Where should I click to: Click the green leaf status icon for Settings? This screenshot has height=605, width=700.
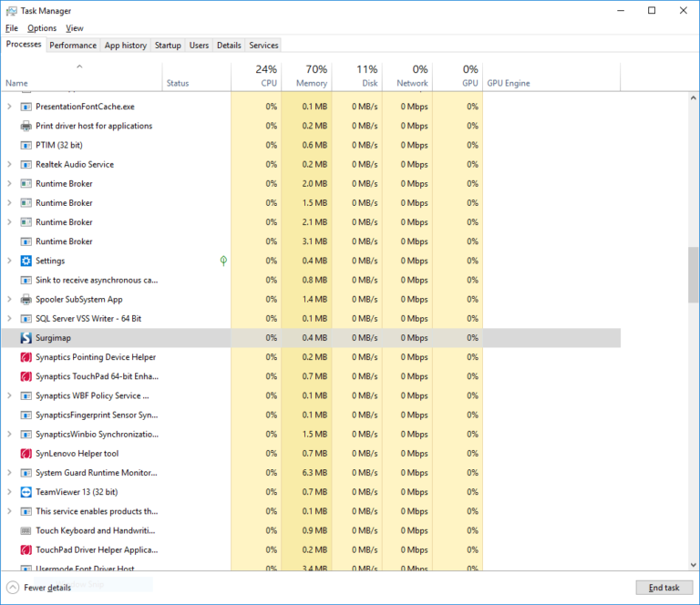click(223, 261)
